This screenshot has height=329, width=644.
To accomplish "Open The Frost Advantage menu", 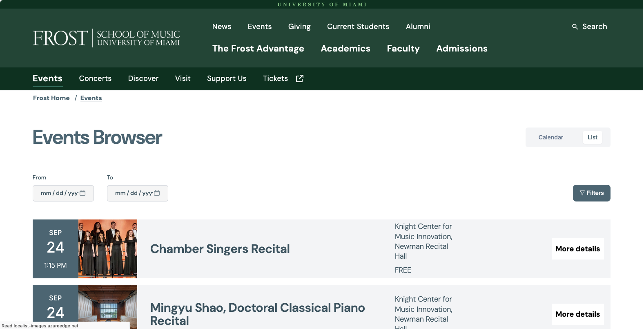I will 258,48.
